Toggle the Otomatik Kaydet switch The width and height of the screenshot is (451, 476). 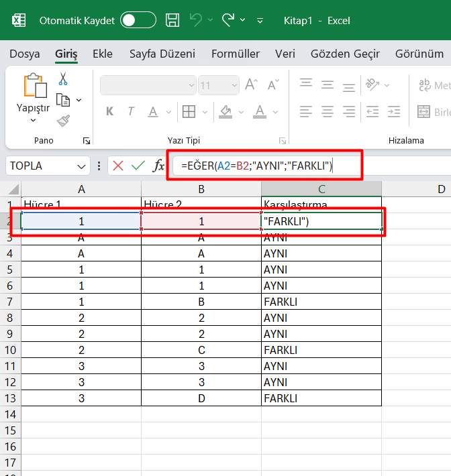138,20
